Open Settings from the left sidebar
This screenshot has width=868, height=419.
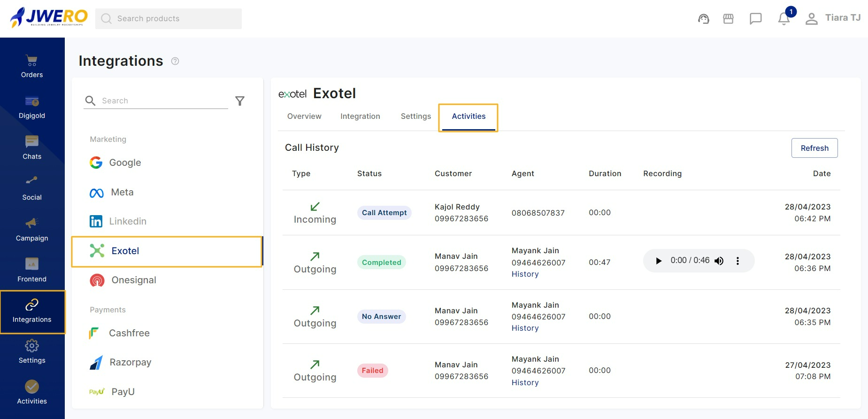pos(32,352)
